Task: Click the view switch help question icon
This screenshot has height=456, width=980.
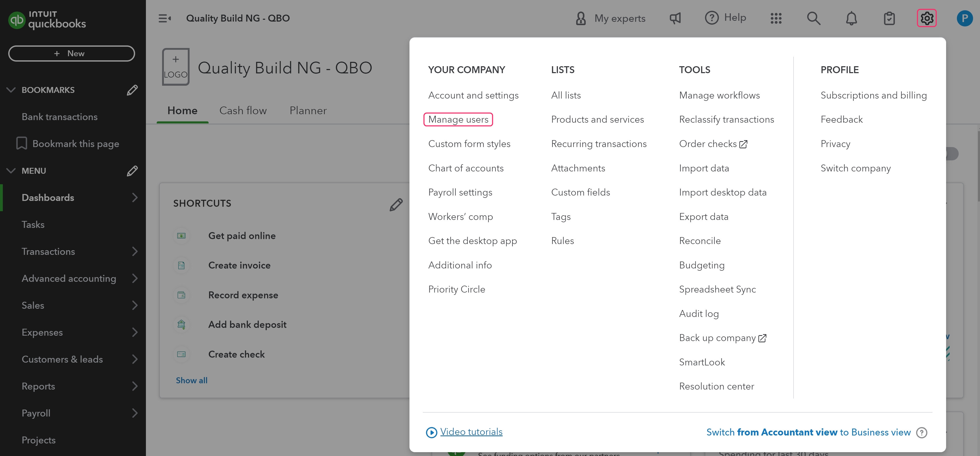Action: coord(921,432)
